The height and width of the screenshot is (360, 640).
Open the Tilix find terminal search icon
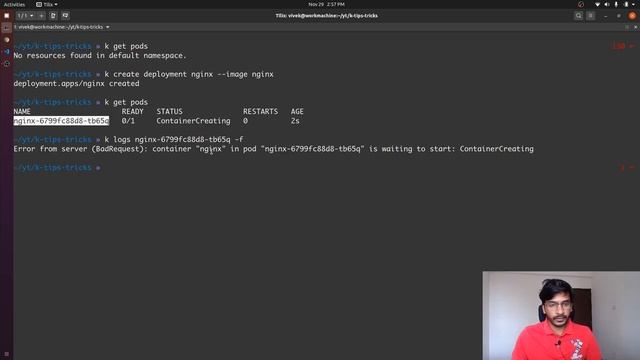click(x=578, y=16)
